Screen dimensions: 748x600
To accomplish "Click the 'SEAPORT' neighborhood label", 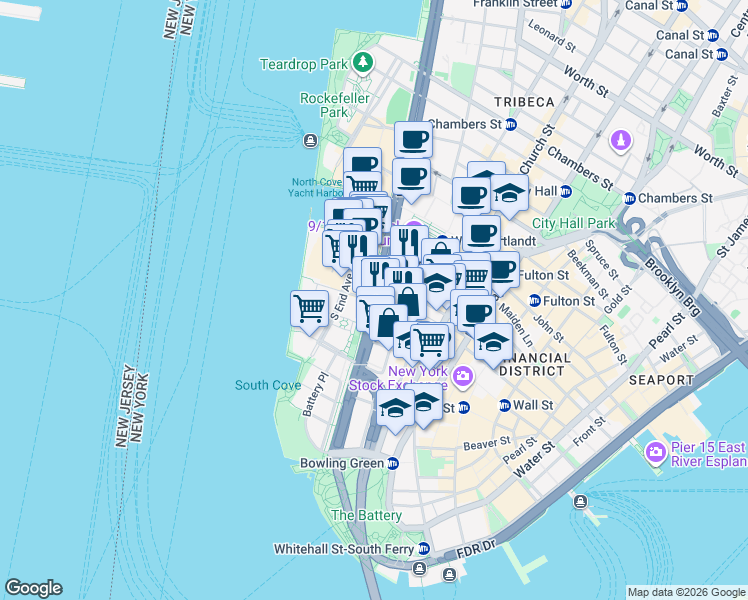I will 661,380.
